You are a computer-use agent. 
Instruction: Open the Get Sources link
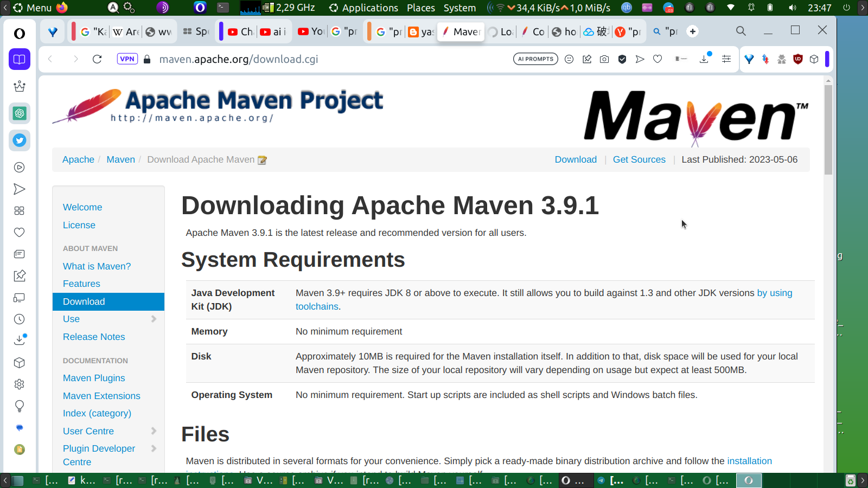click(639, 159)
